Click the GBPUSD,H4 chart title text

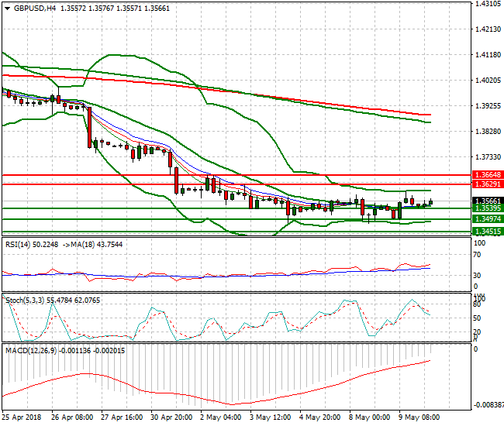[35, 9]
